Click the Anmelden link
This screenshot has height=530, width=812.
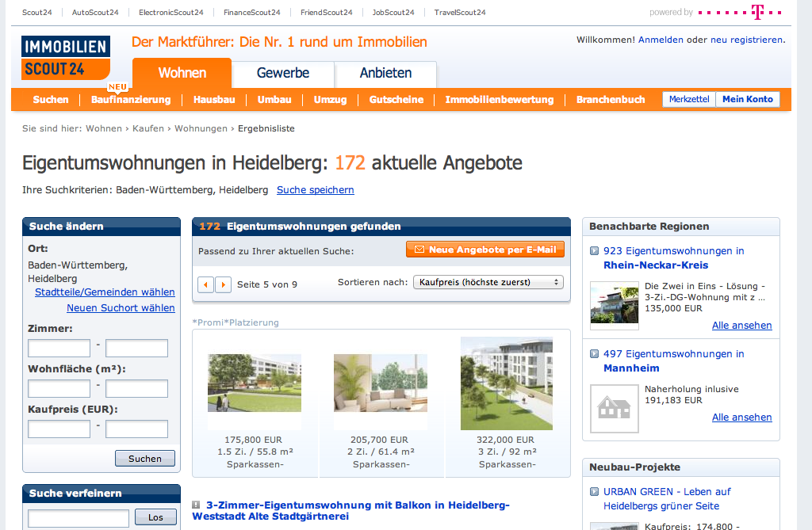click(x=661, y=40)
